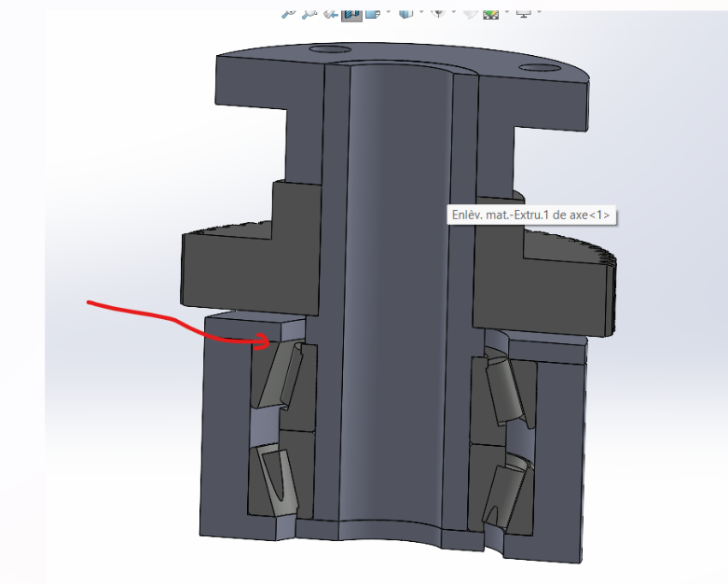Click the Apply Scene icon
The image size is (728, 584).
(x=490, y=13)
